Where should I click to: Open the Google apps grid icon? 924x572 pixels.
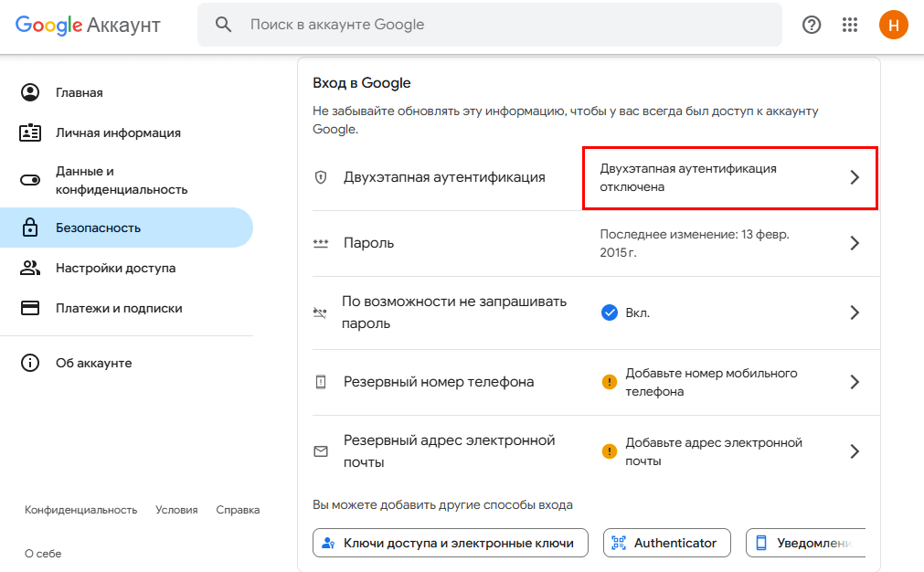point(850,25)
